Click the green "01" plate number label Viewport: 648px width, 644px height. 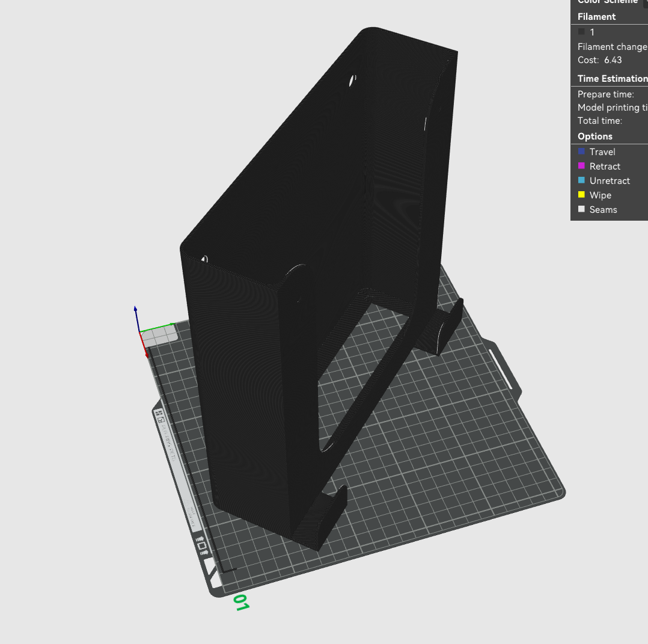241,603
